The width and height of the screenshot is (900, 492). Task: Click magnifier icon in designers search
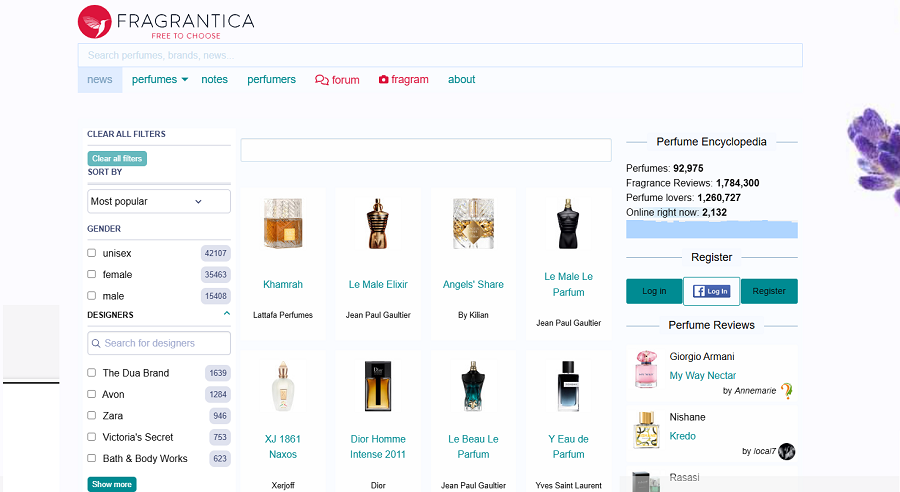coord(96,343)
